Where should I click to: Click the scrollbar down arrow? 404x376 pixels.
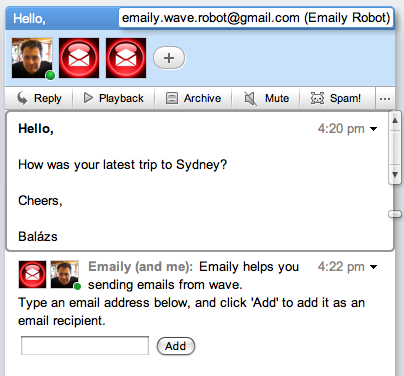click(x=395, y=174)
